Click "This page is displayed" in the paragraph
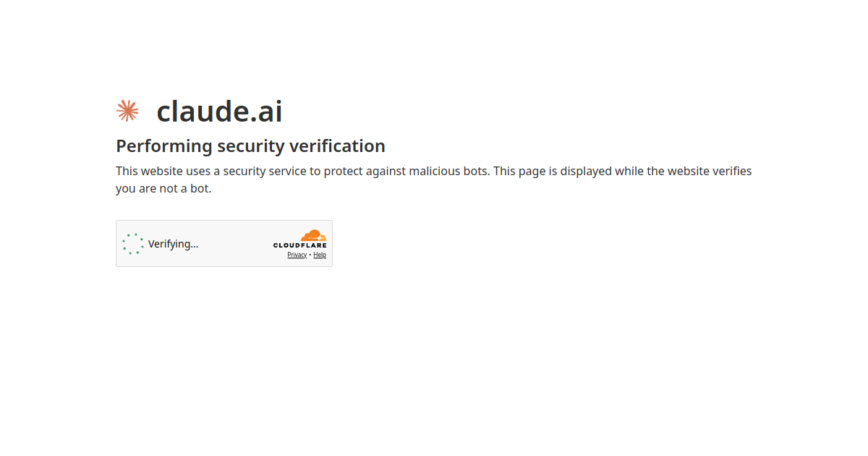Image resolution: width=868 pixels, height=456 pixels. [552, 172]
